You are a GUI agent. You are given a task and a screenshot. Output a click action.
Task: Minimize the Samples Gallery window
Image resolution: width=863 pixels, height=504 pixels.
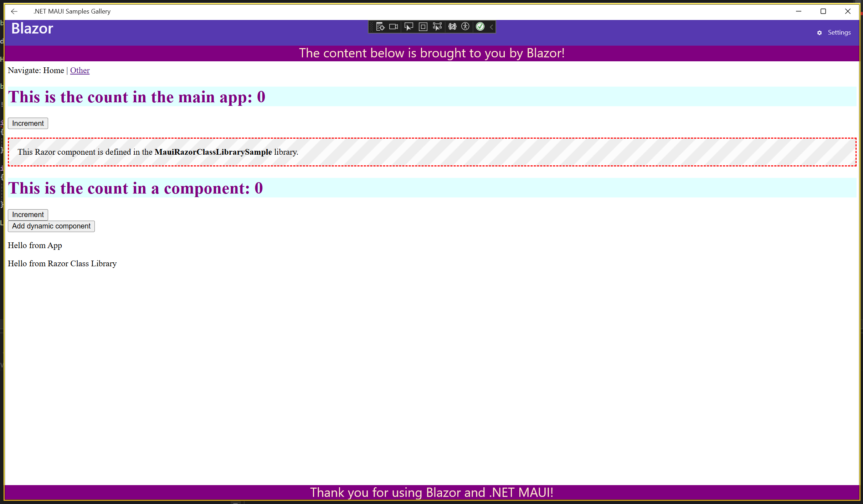coord(798,11)
